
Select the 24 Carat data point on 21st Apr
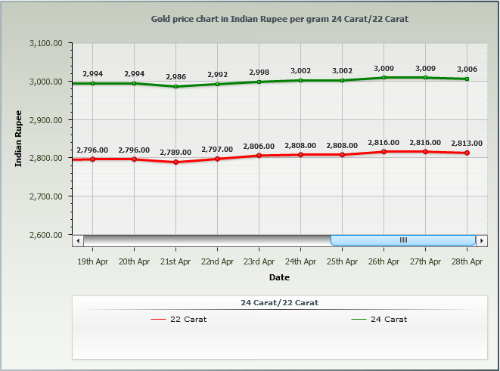click(x=176, y=87)
